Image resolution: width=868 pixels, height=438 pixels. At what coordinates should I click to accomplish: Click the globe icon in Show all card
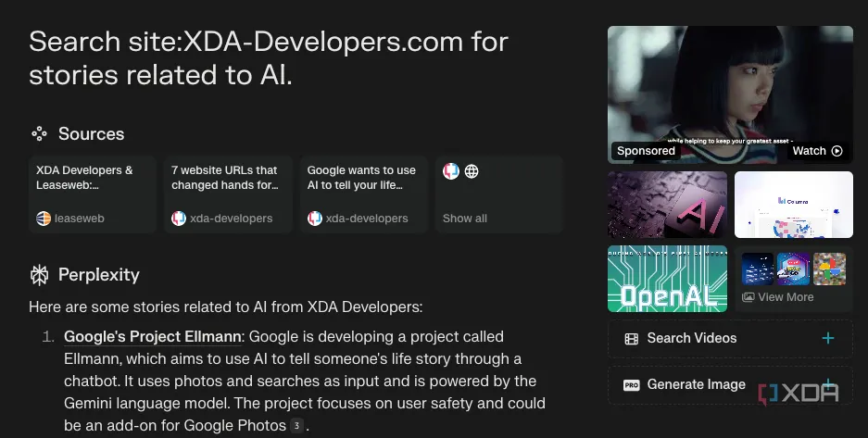472,171
